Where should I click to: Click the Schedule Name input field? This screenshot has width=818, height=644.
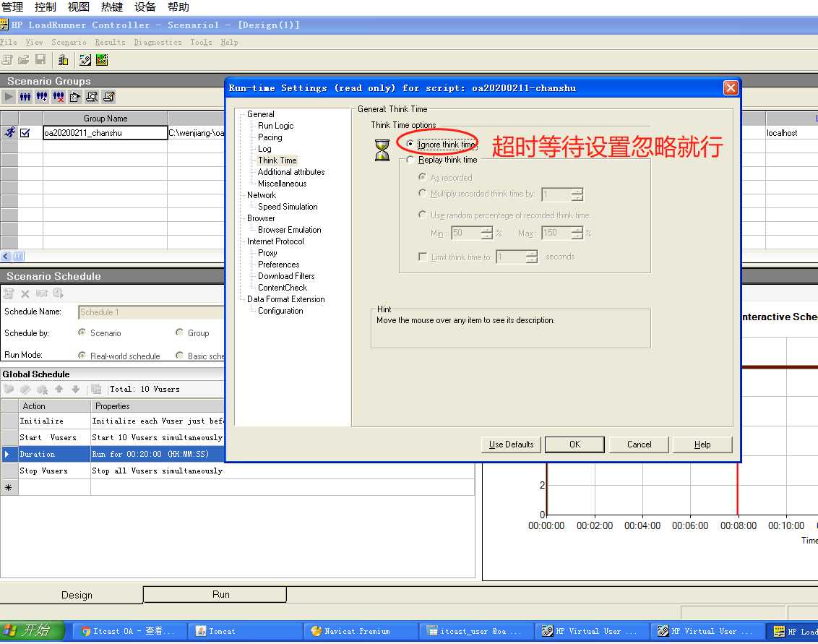point(151,312)
